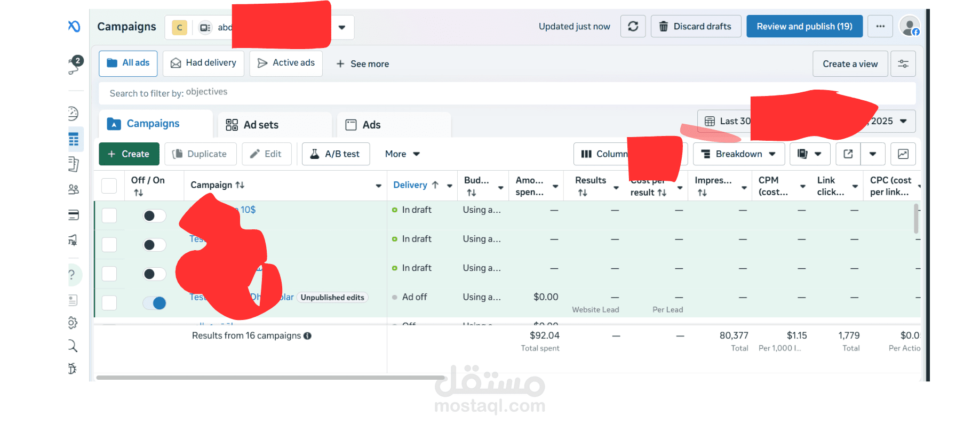Image resolution: width=980 pixels, height=424 pixels.
Task: Open the Delivery column header dropdown arrow
Action: click(x=450, y=186)
